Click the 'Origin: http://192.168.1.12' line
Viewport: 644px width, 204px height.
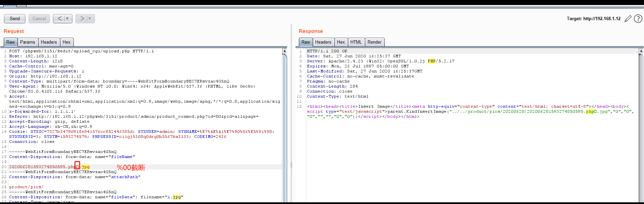tap(45, 76)
